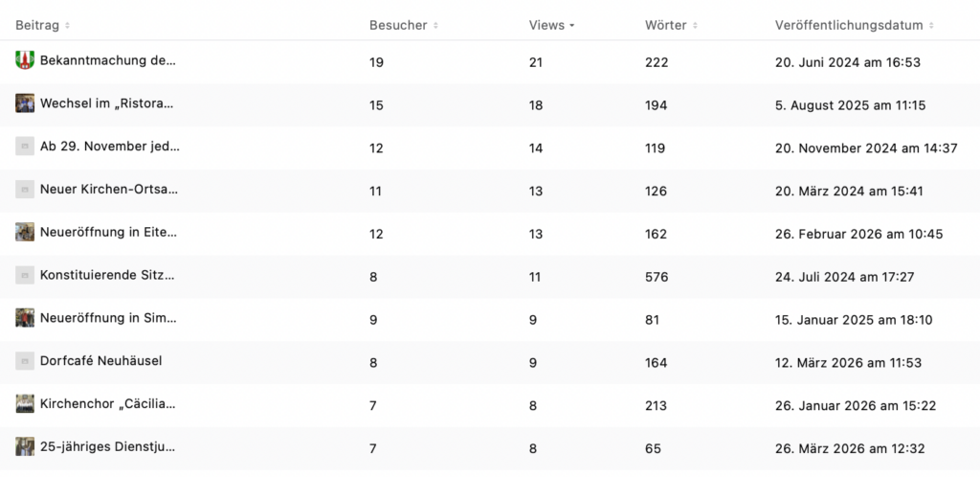This screenshot has width=980, height=477.
Task: Click the Kirchenchor Cäcilia post thumbnail
Action: (x=25, y=404)
